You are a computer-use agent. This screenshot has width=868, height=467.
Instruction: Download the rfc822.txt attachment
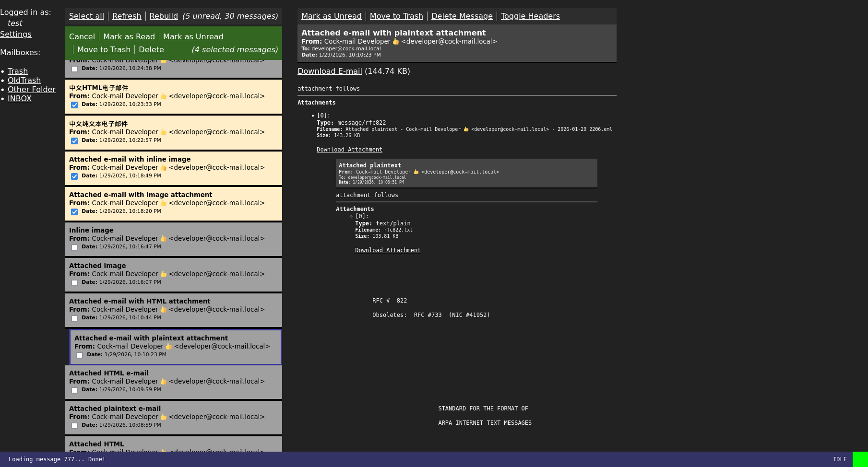(x=388, y=250)
